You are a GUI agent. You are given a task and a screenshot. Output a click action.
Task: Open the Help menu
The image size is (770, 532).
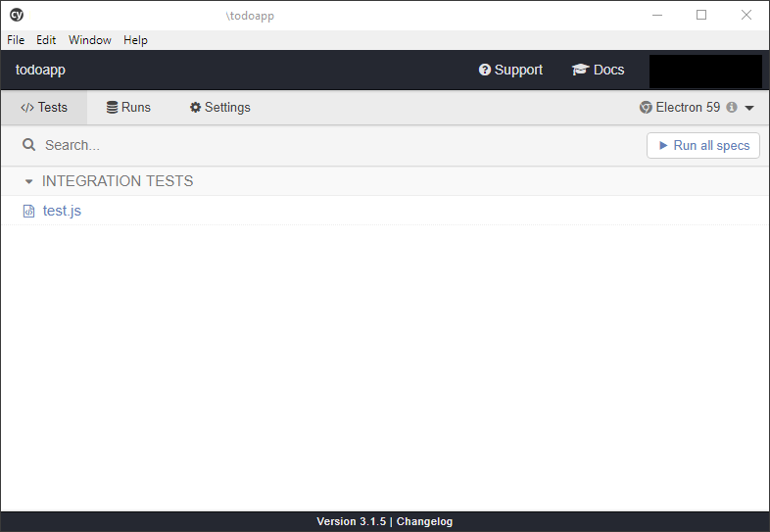(136, 40)
